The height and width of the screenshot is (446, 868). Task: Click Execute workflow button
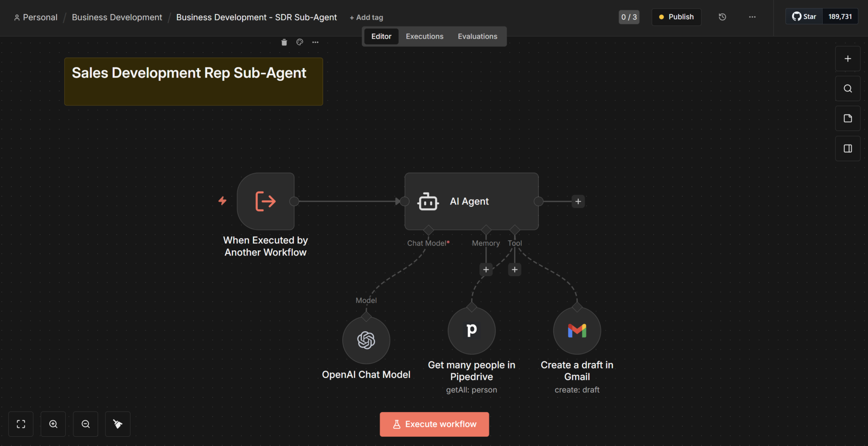pyautogui.click(x=434, y=424)
